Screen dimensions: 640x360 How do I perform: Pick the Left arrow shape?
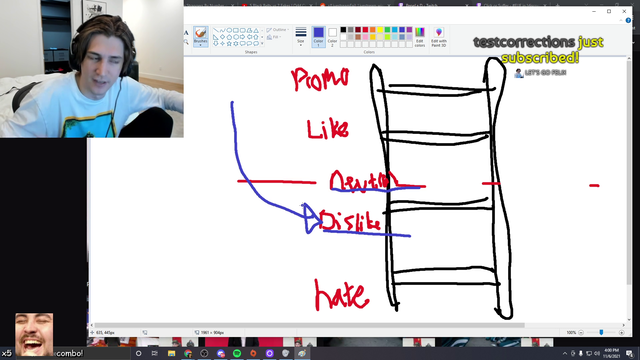coord(249,37)
